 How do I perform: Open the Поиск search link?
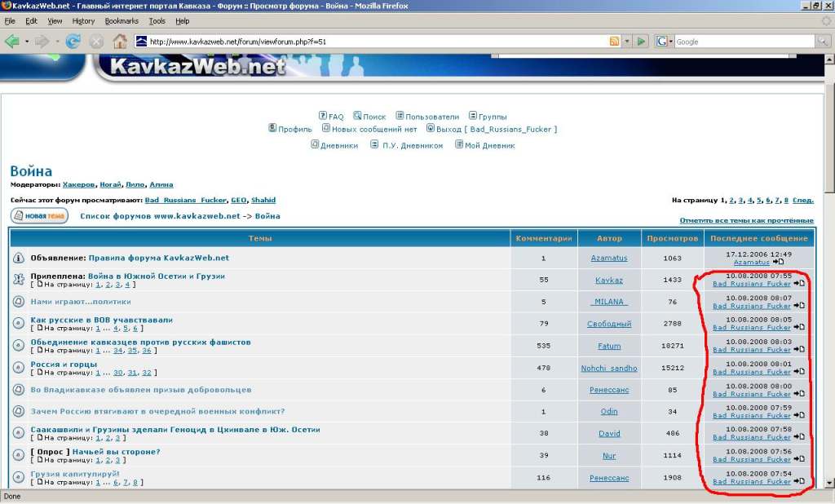(x=373, y=116)
